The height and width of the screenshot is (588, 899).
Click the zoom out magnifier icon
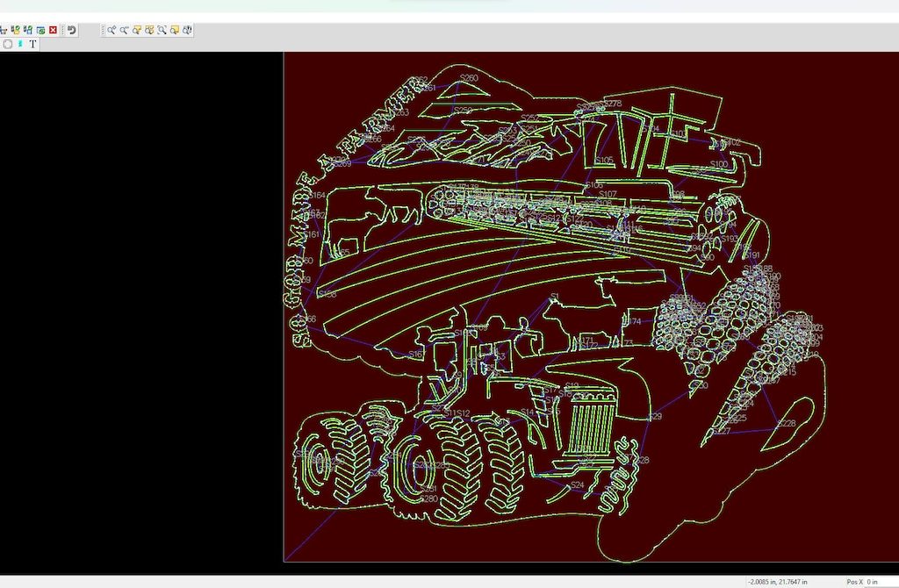point(125,30)
